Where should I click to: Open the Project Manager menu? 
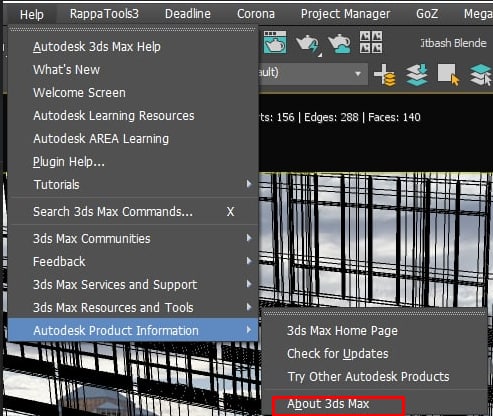345,14
